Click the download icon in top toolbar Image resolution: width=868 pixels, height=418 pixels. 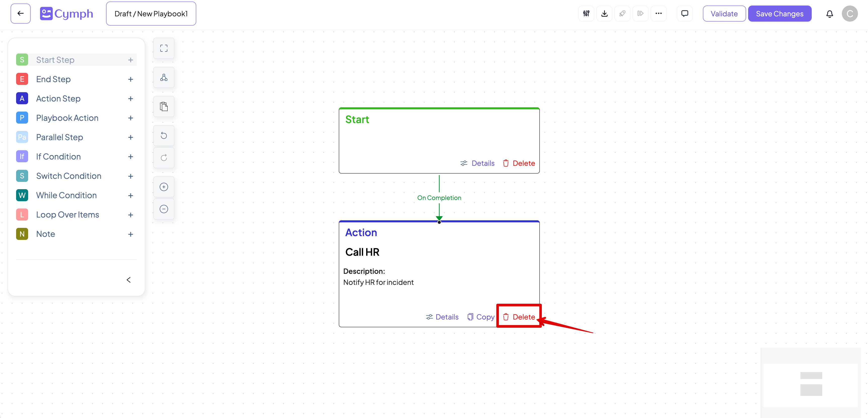604,14
